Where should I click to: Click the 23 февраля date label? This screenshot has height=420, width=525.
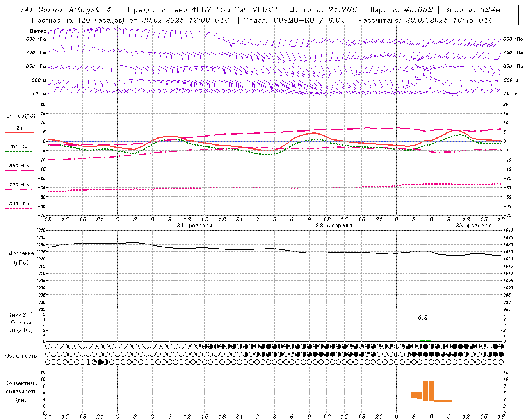click(x=473, y=226)
